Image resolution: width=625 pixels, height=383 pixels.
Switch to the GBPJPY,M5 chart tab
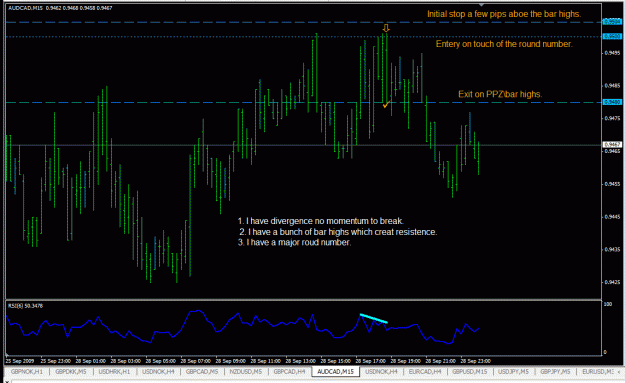tap(555, 371)
